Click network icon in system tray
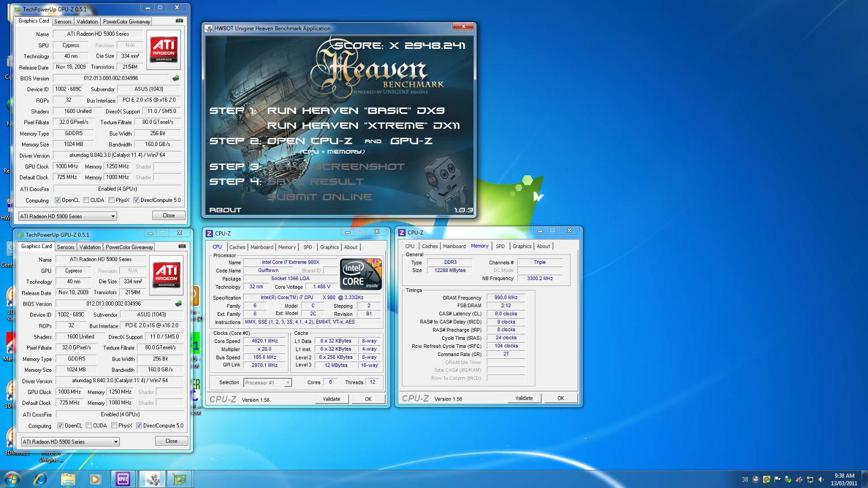This screenshot has width=868, height=488. pos(810,479)
